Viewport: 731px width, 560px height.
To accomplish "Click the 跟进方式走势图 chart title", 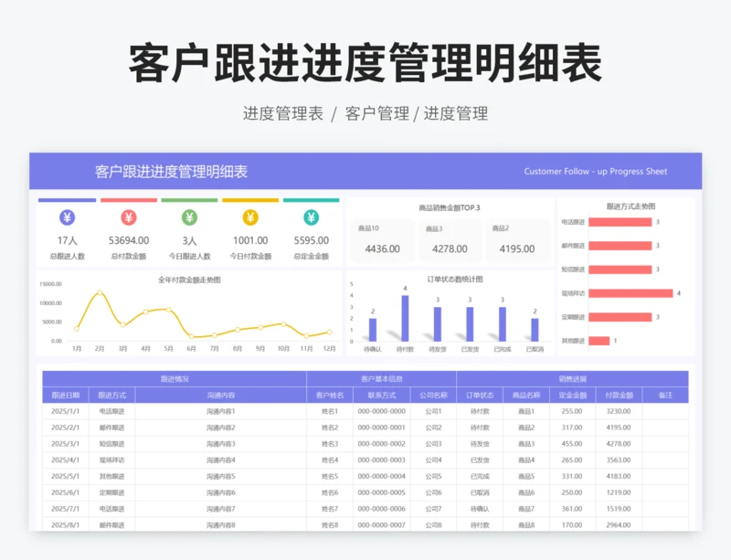I will [630, 206].
